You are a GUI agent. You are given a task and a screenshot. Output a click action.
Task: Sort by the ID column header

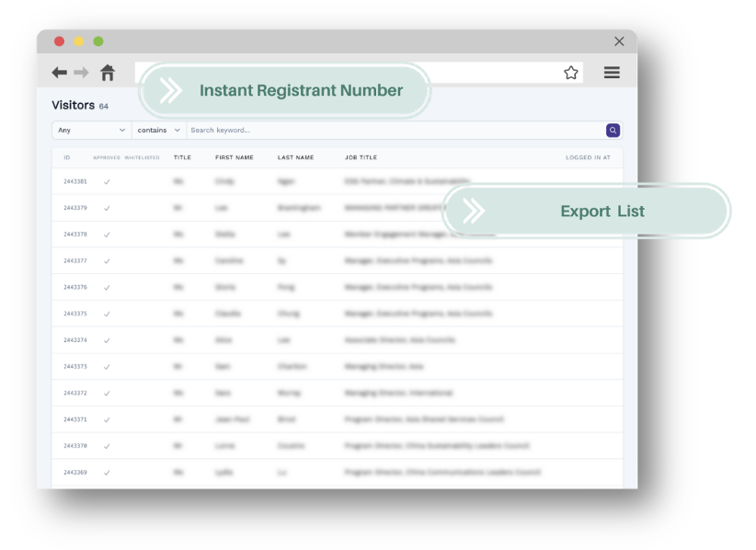click(x=67, y=158)
